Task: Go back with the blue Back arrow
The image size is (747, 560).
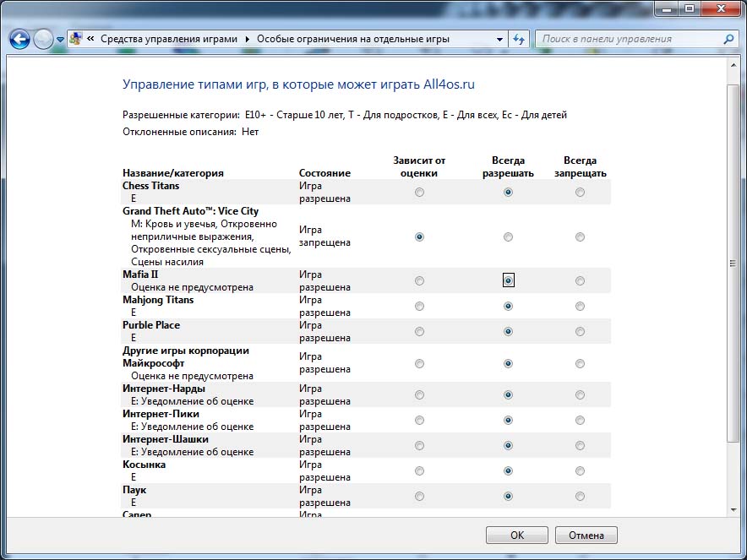Action: point(19,39)
